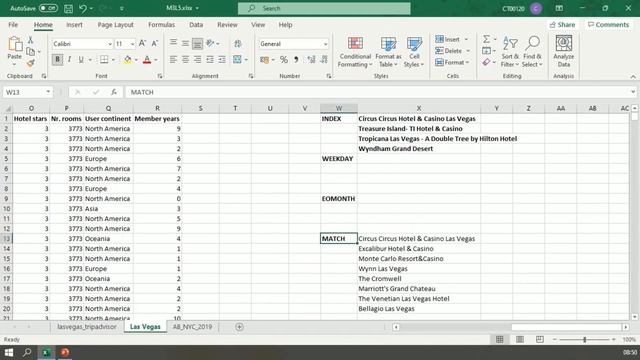Toggle Center alignment button
Screen dimensions: 640x360
[x=185, y=60]
